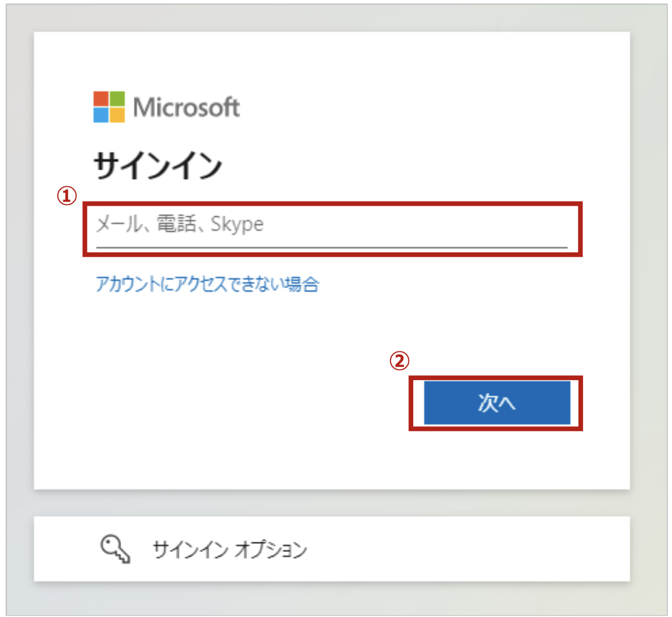
Task: Click the red square of the Microsoft logo
Action: click(101, 98)
